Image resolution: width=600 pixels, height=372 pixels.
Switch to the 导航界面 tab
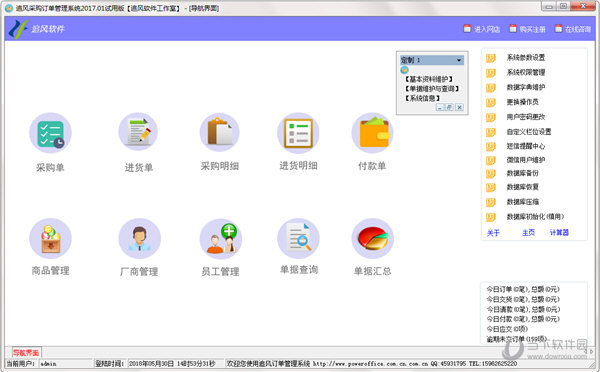pyautogui.click(x=26, y=352)
